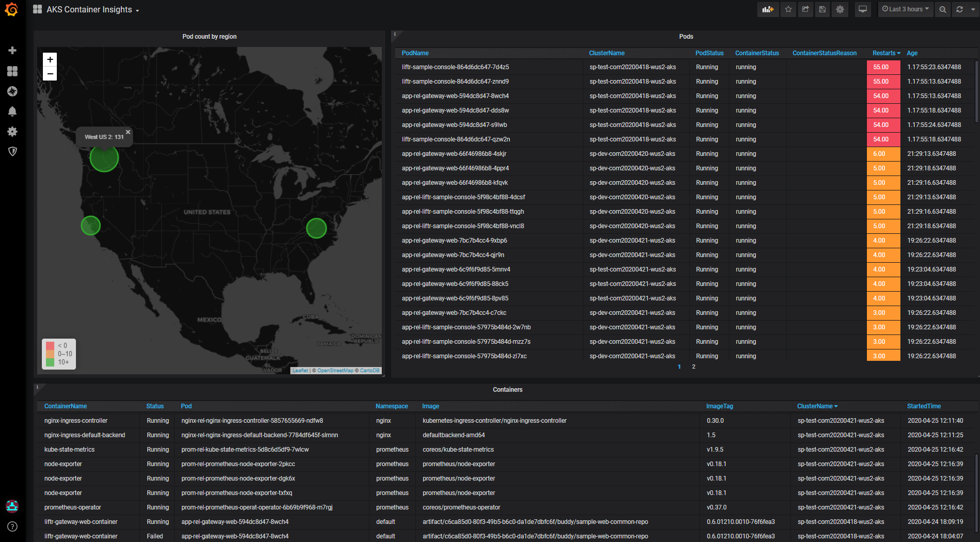The width and height of the screenshot is (980, 542).
Task: Close the West US 2 map tooltip
Action: click(128, 132)
